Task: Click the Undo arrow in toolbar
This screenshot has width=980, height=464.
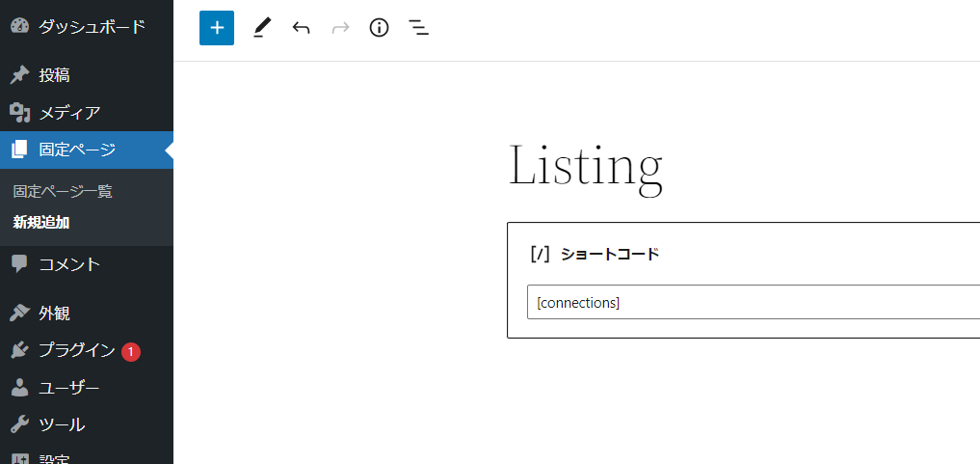Action: [302, 28]
